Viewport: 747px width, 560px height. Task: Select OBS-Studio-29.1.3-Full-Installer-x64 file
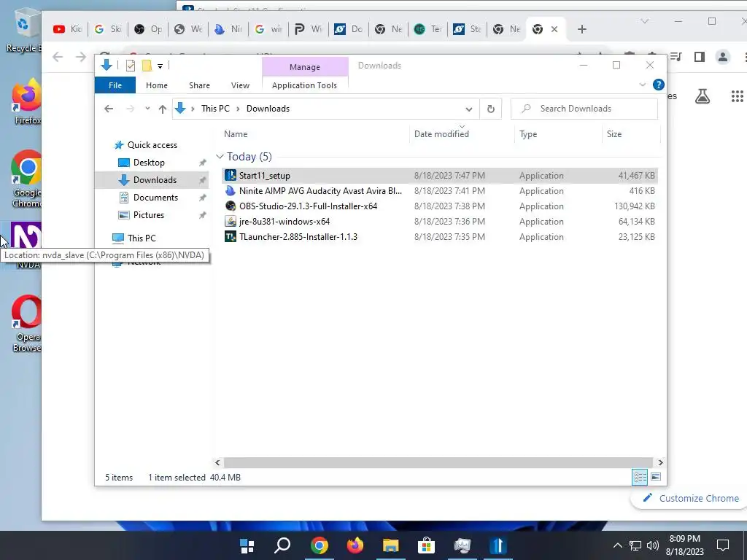[x=439, y=206]
